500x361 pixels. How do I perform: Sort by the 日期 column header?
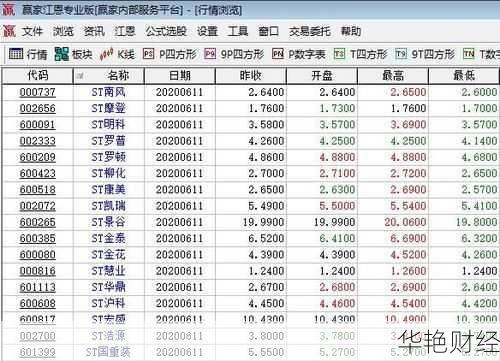(180, 76)
